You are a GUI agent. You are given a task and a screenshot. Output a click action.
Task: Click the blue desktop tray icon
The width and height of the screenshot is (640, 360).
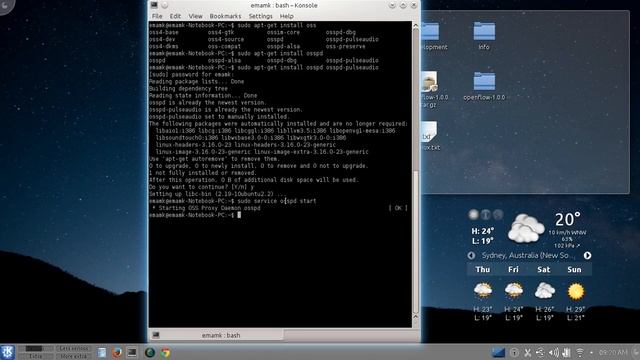498,352
